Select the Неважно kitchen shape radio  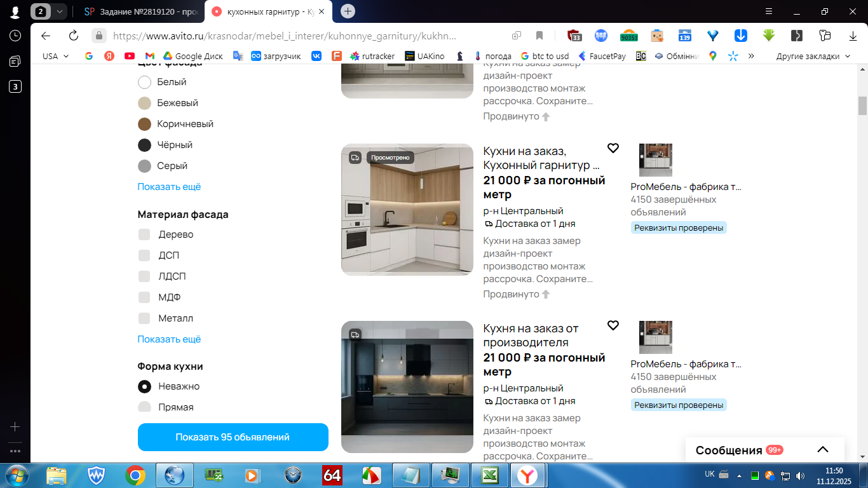pos(145,386)
